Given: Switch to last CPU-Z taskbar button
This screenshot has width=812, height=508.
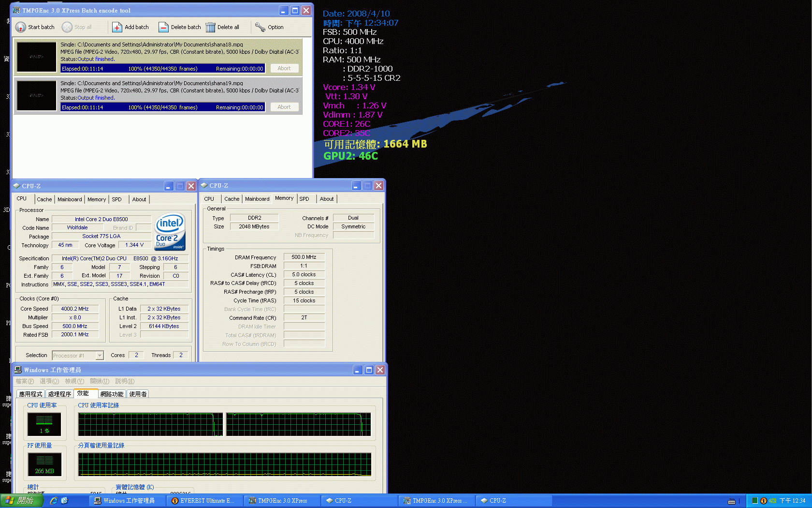Looking at the screenshot, I should pos(515,501).
